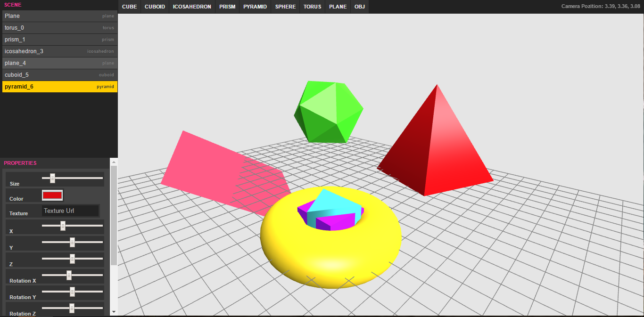The height and width of the screenshot is (317, 644).
Task: Click the Y position slider handle
Action: 72,242
